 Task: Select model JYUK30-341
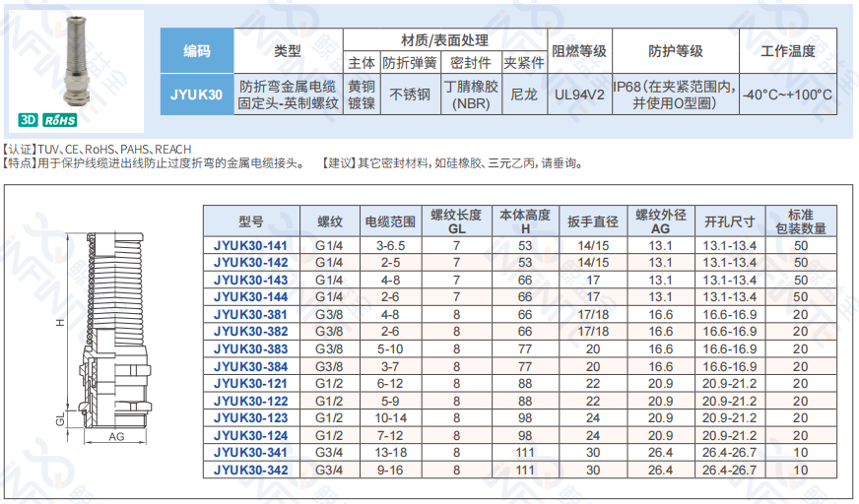[251, 452]
